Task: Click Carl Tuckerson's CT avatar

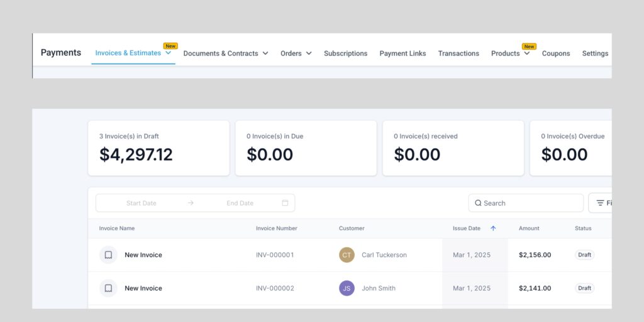Action: (347, 255)
